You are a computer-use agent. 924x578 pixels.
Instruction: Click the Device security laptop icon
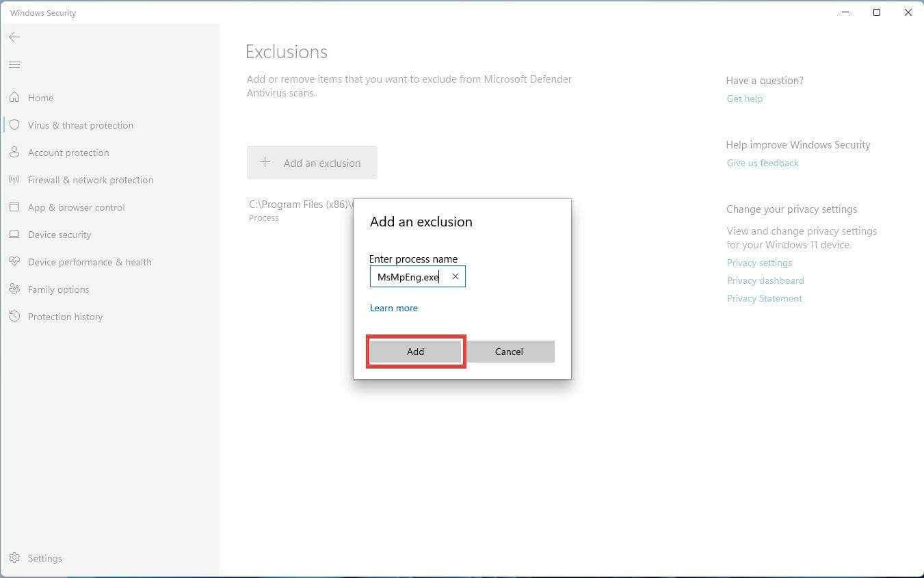14,235
